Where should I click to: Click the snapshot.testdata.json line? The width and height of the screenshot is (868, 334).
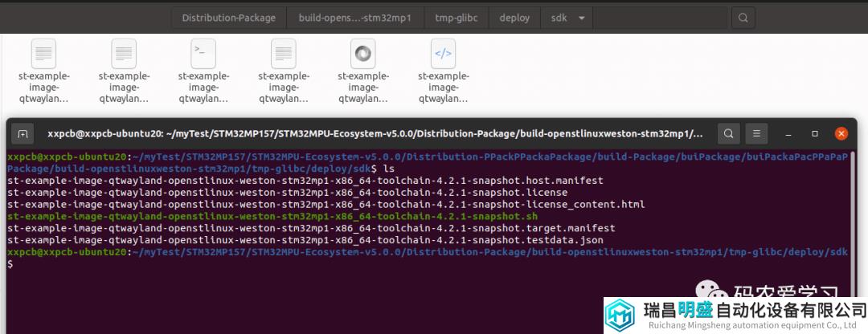click(305, 241)
